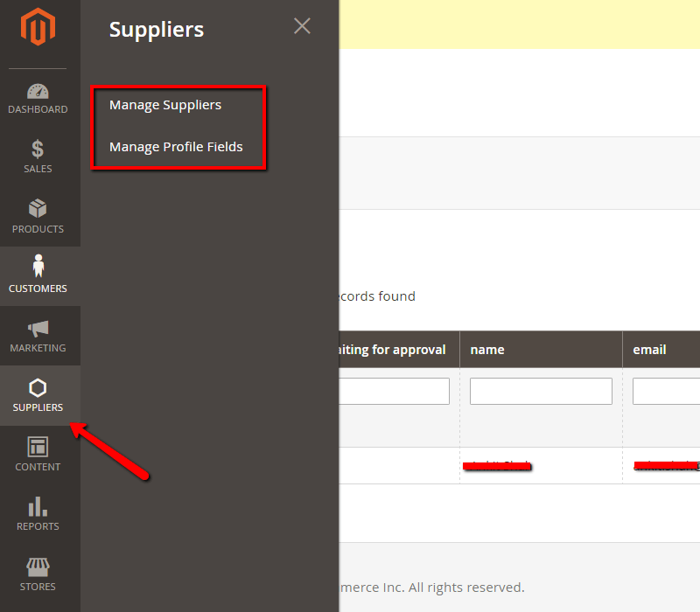Viewport: 700px width, 612px height.
Task: Choose Manage Profile Fields from the submenu
Action: click(176, 147)
